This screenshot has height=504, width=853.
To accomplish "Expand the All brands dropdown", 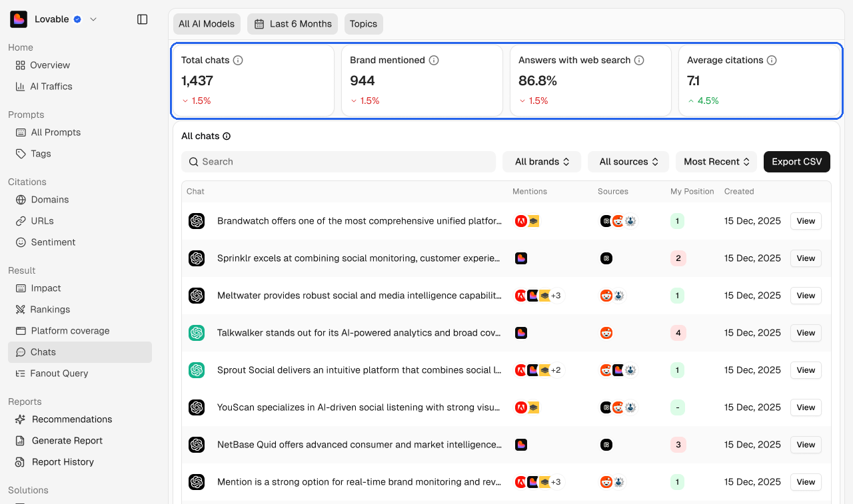I will pos(542,162).
